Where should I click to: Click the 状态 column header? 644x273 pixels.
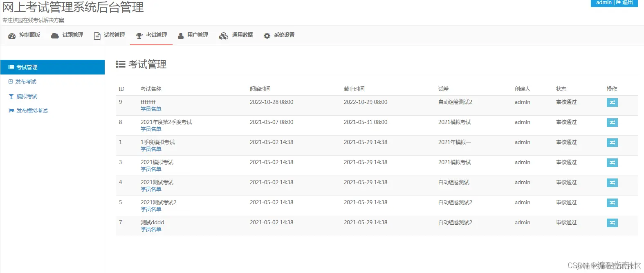tap(561, 89)
